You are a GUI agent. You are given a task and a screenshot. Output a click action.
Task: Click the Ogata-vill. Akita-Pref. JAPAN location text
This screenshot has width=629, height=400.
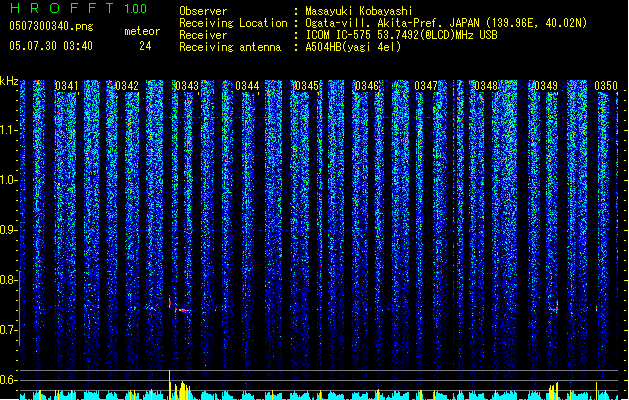tap(446, 23)
